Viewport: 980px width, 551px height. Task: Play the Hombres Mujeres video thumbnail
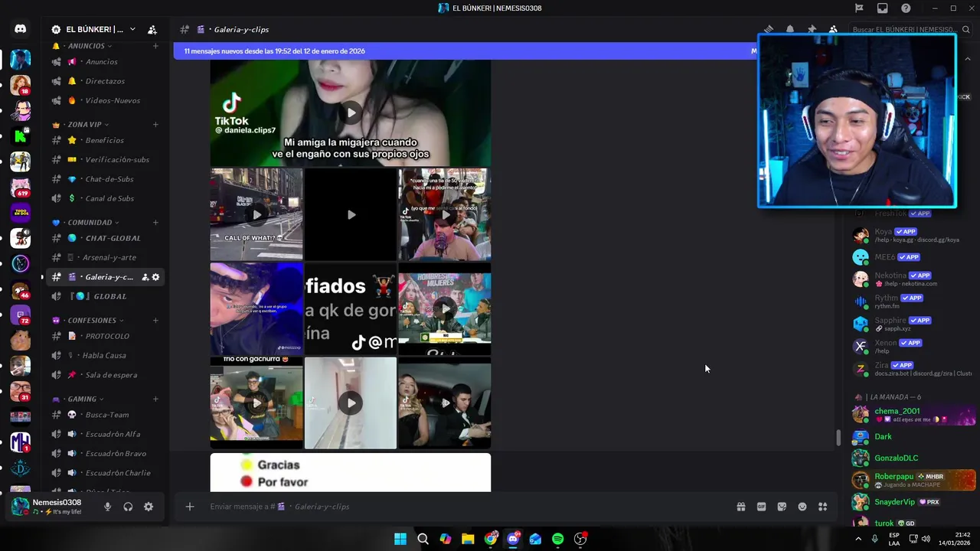pos(445,308)
